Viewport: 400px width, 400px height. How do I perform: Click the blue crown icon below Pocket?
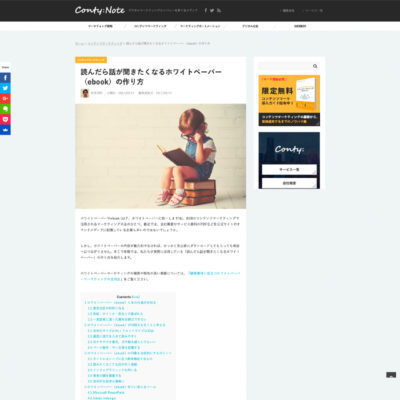tap(5, 130)
